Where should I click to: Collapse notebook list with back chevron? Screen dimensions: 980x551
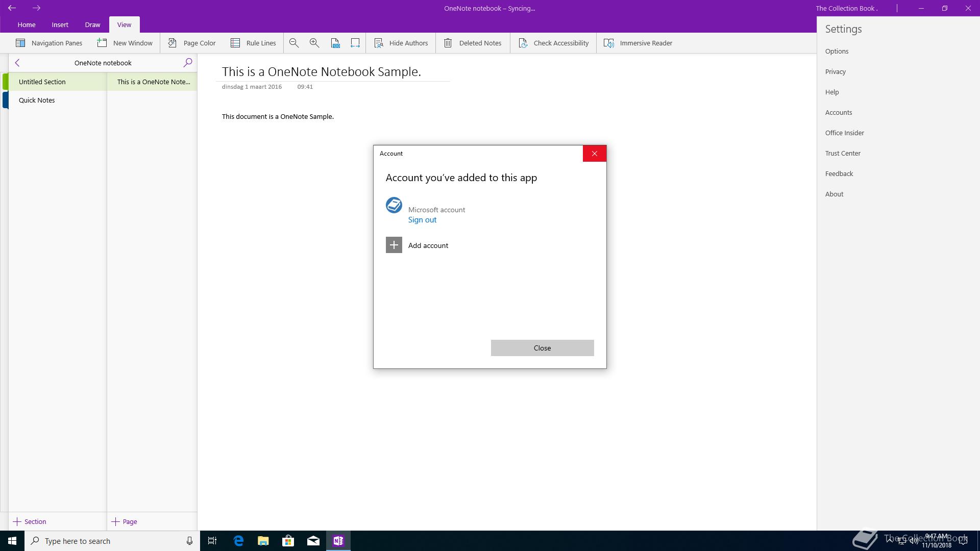pos(17,63)
